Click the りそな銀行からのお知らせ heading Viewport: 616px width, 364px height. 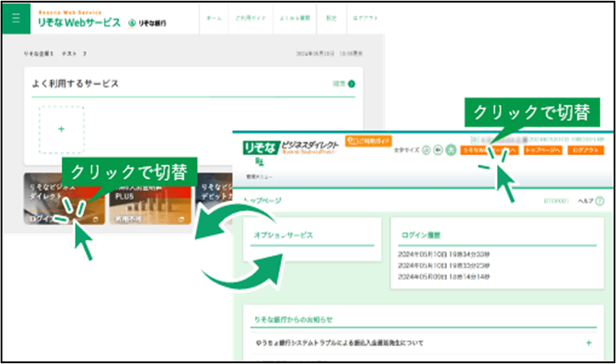(293, 320)
